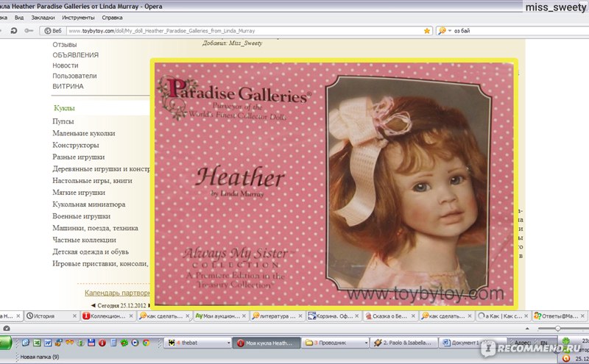Select the Частные коллекции category
The height and width of the screenshot is (364, 589).
pyautogui.click(x=84, y=240)
